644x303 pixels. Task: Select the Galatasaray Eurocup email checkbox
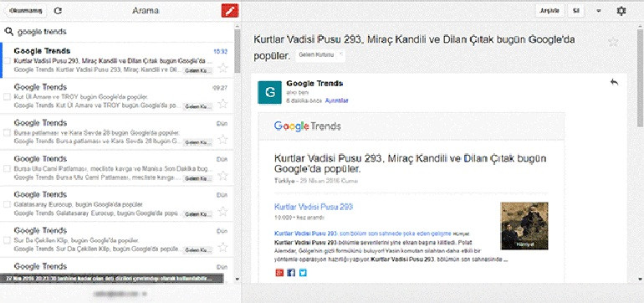pyautogui.click(x=7, y=204)
